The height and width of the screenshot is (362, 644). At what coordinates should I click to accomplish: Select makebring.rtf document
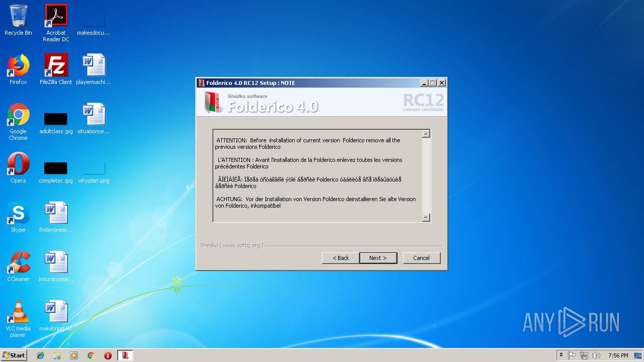56,316
